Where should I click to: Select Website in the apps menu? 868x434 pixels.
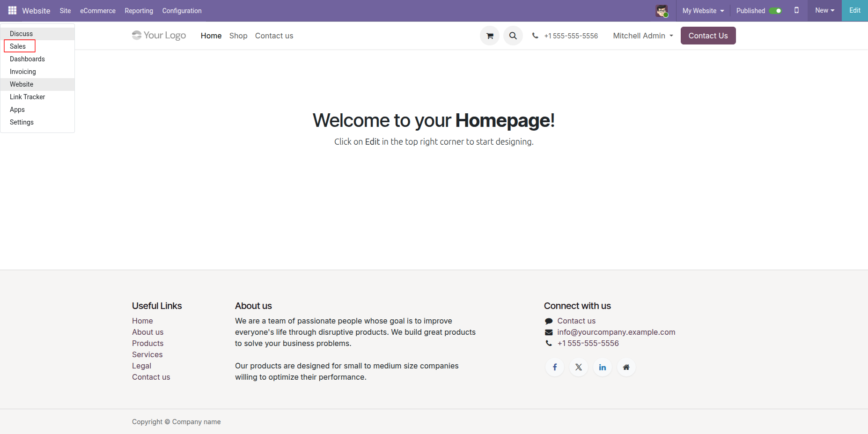[x=37, y=84]
